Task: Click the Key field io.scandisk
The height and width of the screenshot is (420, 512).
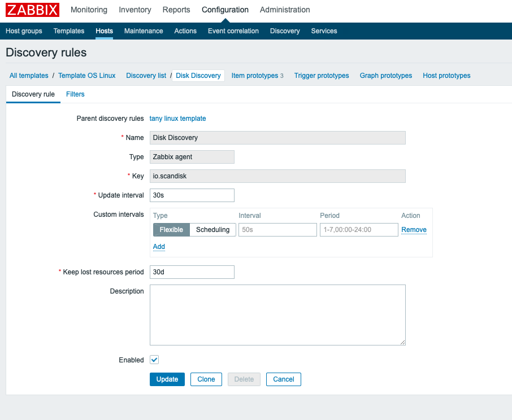Action: coord(277,176)
